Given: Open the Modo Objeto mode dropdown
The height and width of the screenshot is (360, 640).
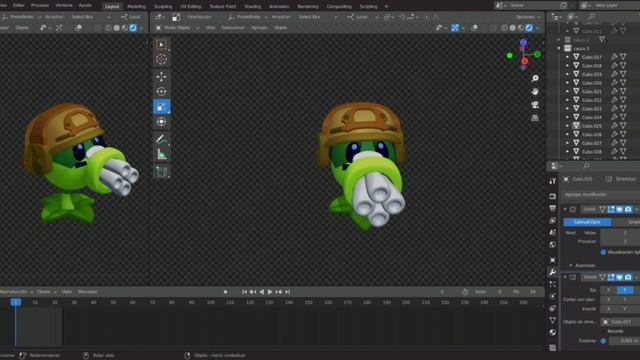Looking at the screenshot, I should [x=177, y=28].
